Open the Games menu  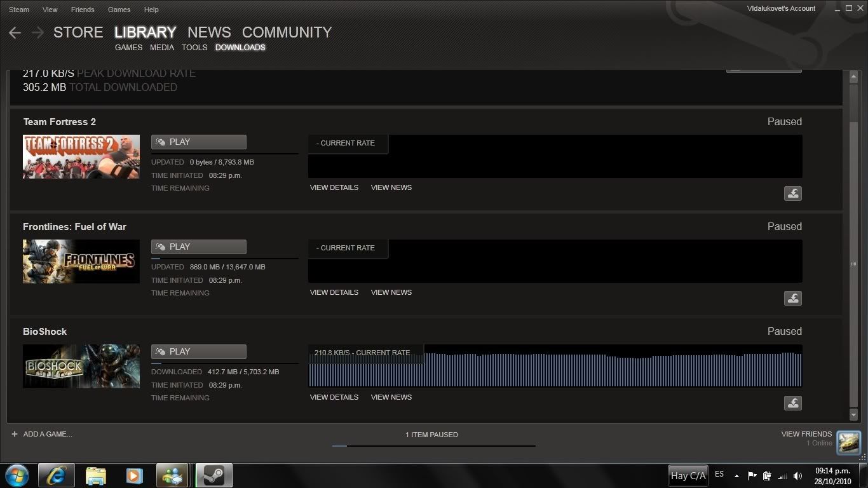pos(119,10)
